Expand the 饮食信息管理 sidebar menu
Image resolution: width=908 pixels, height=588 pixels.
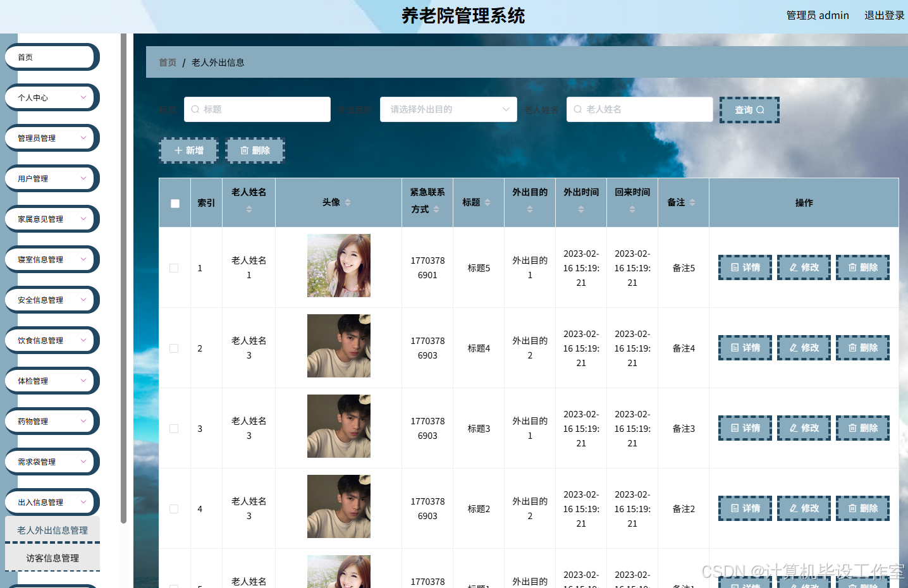pyautogui.click(x=52, y=340)
